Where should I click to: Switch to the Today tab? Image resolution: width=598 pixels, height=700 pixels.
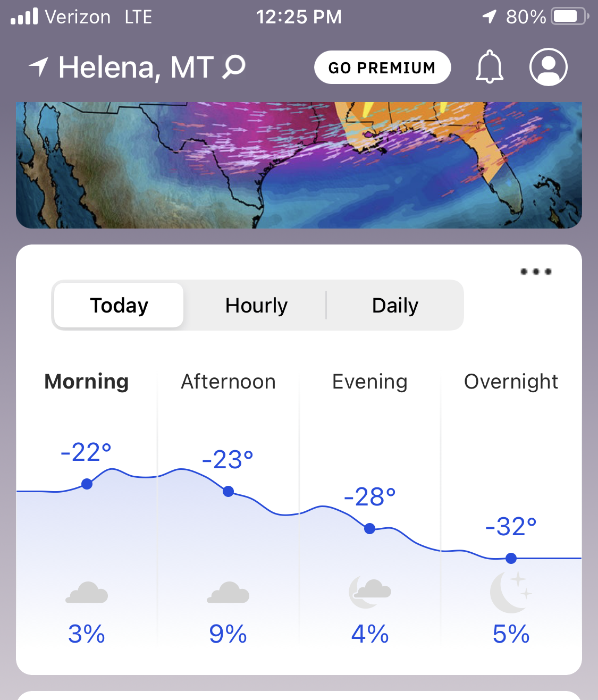coord(119,305)
